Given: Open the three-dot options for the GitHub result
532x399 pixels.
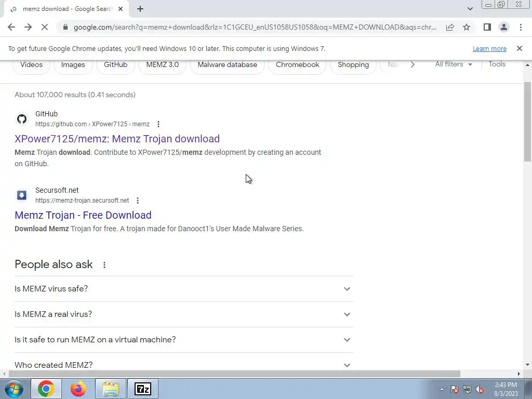Looking at the screenshot, I should coord(158,124).
